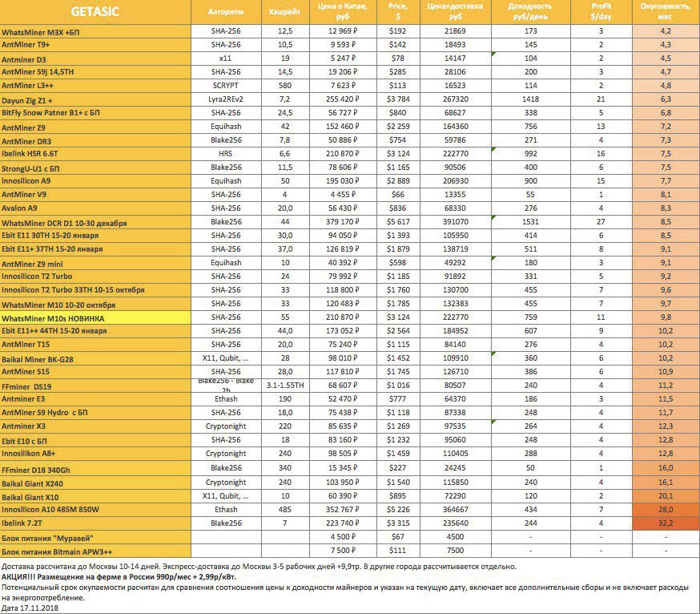Select the 4 455 ₽ price cell

coord(343,195)
